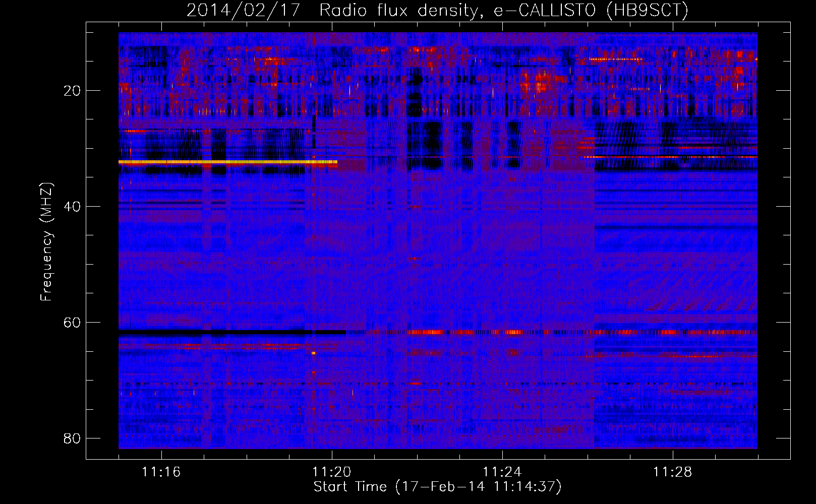Click the '11:24' time tick label

point(502,472)
